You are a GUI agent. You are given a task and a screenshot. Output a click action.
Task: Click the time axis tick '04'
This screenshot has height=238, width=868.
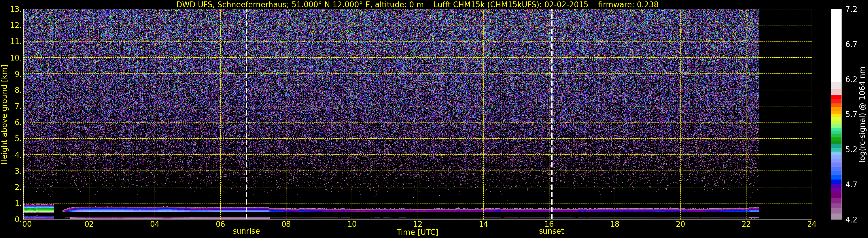tap(155, 224)
